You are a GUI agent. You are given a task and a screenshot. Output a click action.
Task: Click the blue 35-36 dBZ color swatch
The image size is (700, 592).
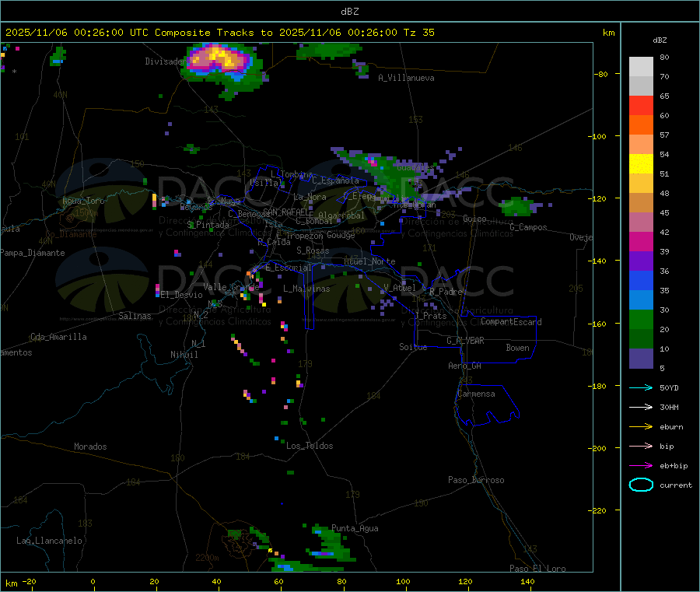(x=641, y=280)
